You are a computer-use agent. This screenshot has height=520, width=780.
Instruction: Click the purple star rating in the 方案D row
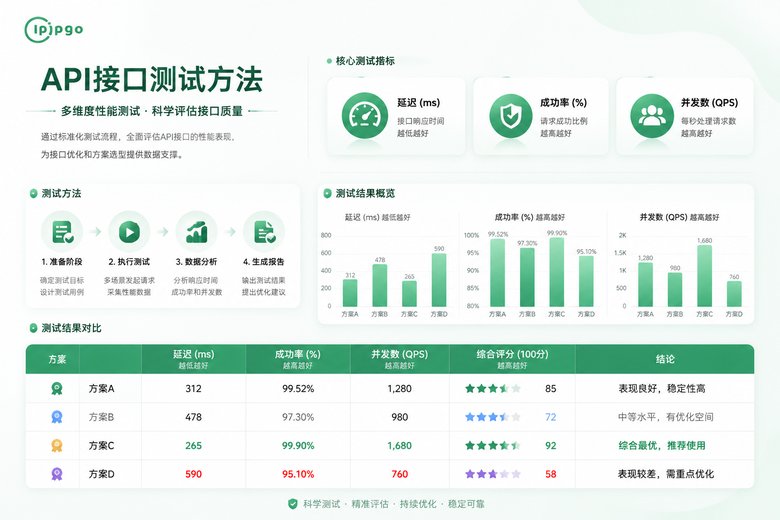tap(492, 474)
